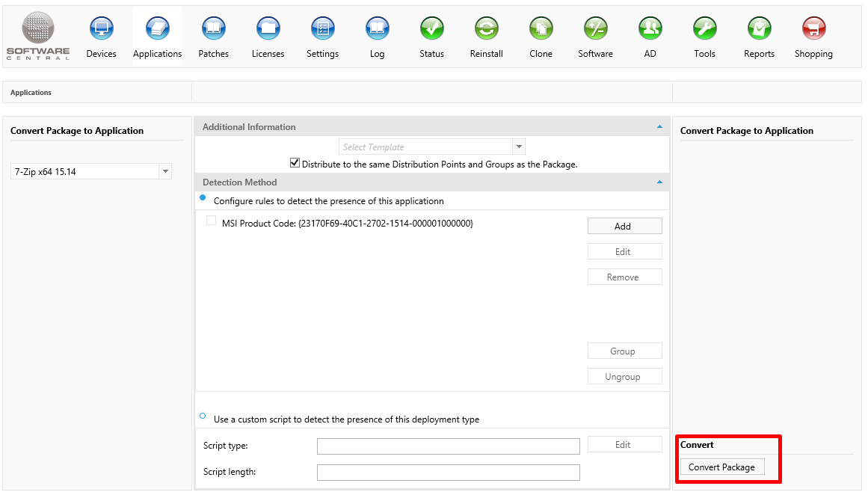
Task: Collapse the Detection Method section
Action: pos(659,182)
